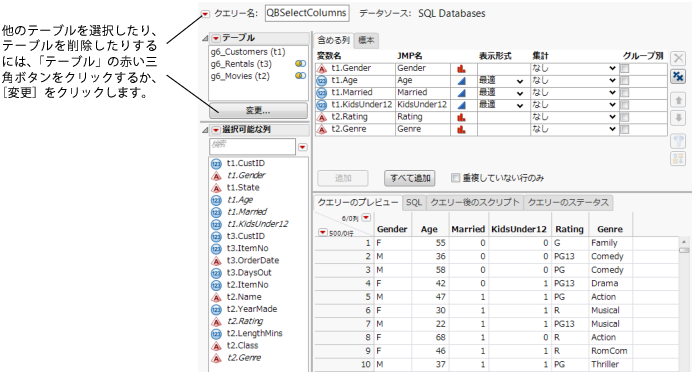694x374 pixels.
Task: Switch to the 含める列 tab
Action: coord(333,40)
